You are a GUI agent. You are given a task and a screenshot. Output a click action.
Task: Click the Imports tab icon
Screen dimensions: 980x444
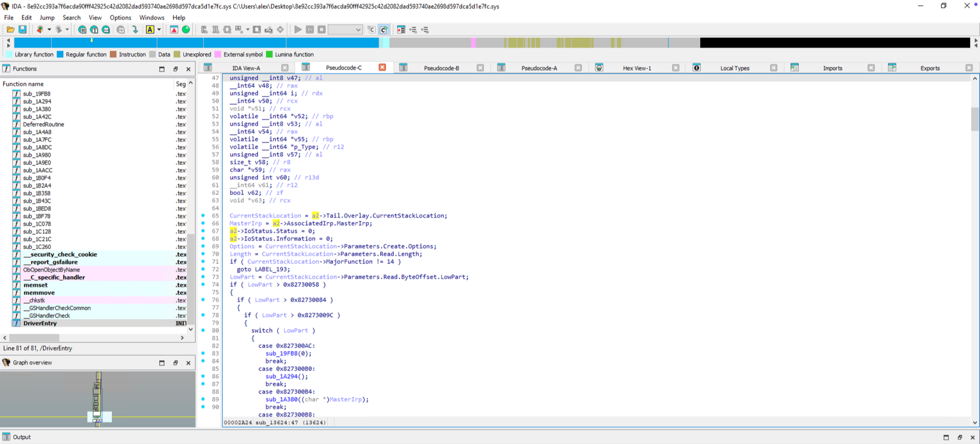pyautogui.click(x=795, y=67)
